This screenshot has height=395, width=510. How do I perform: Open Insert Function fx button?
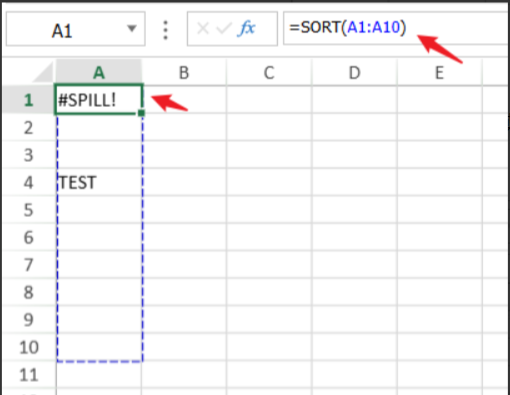[246, 28]
